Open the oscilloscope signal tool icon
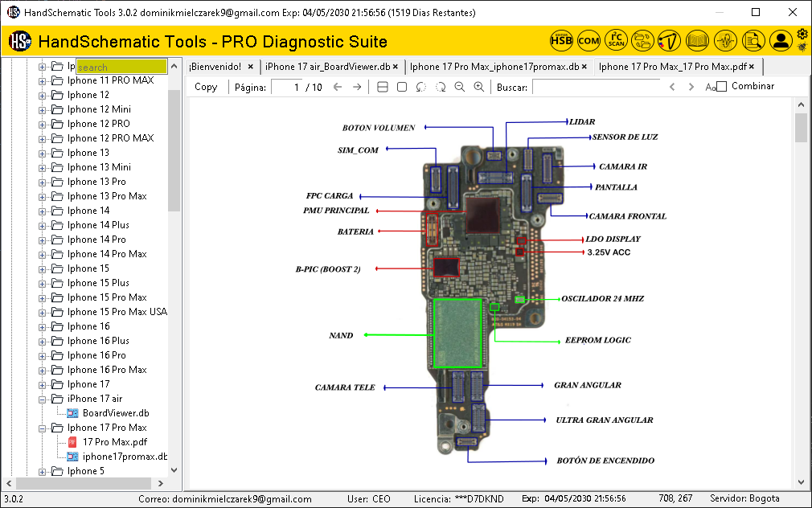This screenshot has height=508, width=812. pyautogui.click(x=725, y=40)
